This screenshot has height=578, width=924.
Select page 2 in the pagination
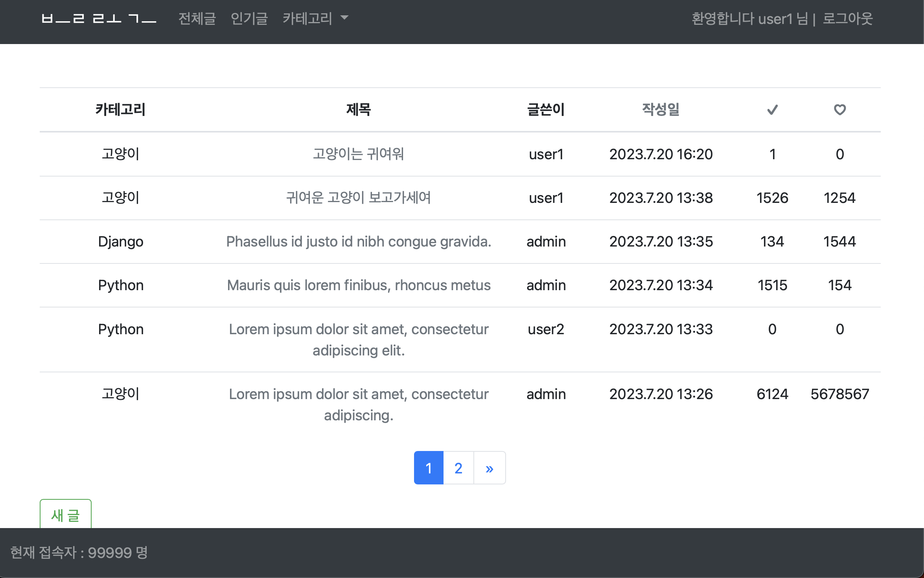[458, 468]
